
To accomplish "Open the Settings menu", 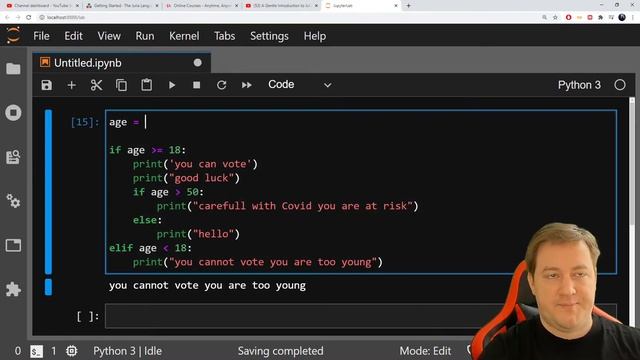I will click(269, 36).
